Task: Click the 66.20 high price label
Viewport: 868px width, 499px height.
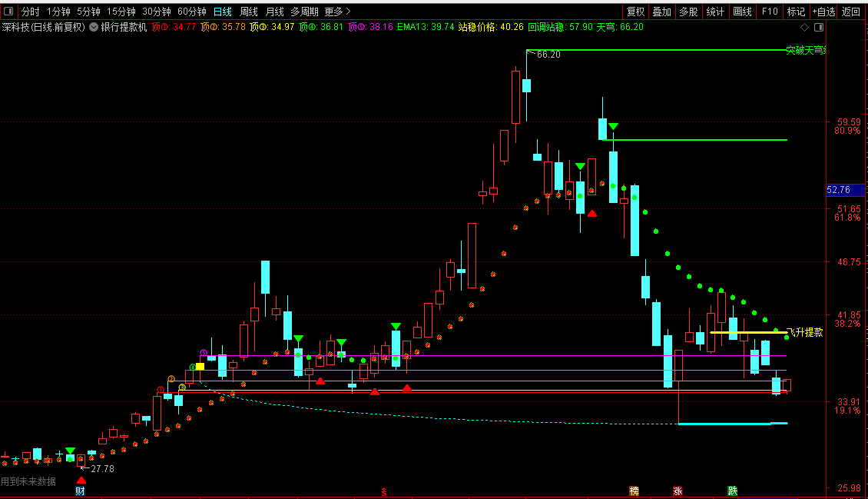Action: 548,55
